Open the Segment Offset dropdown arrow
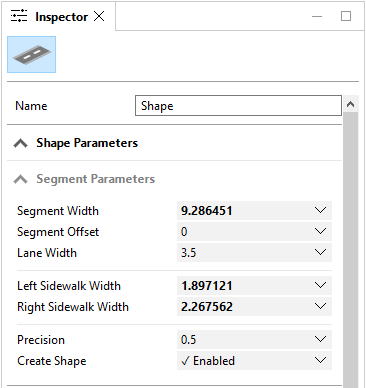This screenshot has height=388, width=366. click(320, 231)
